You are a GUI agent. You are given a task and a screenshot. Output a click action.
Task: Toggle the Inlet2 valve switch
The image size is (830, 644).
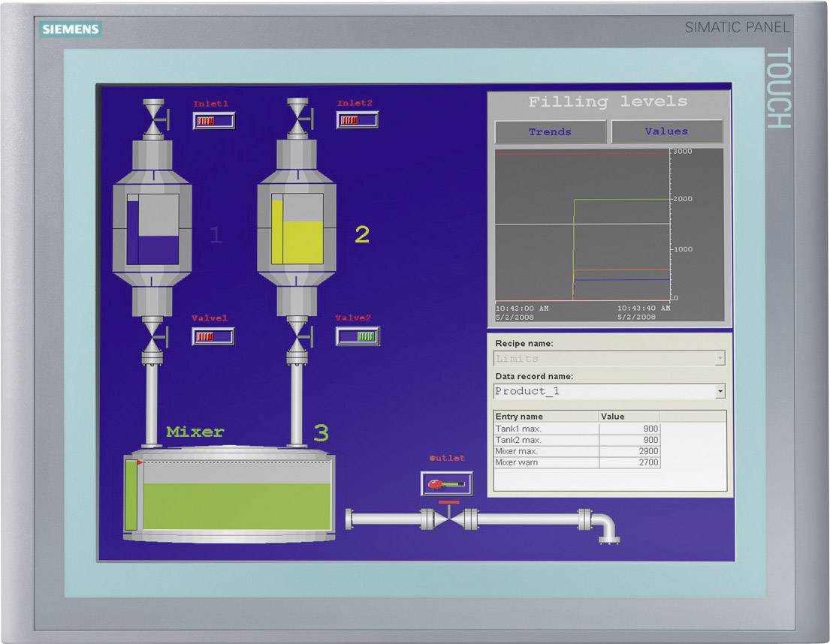[x=358, y=119]
